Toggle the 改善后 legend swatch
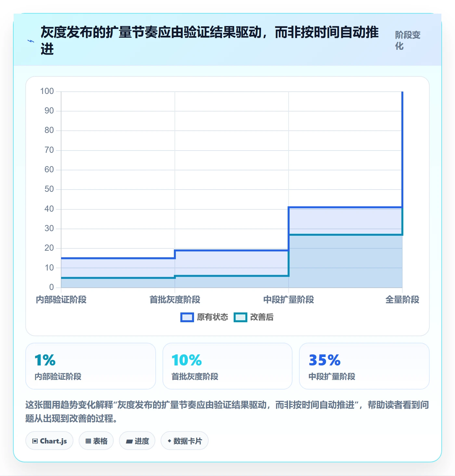455x476 pixels. (240, 317)
